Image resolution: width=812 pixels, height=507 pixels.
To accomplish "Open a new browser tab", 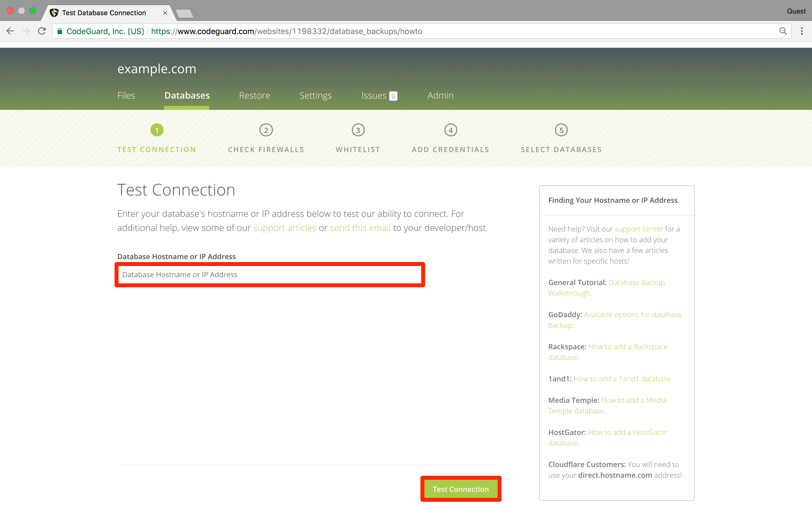I will (184, 14).
